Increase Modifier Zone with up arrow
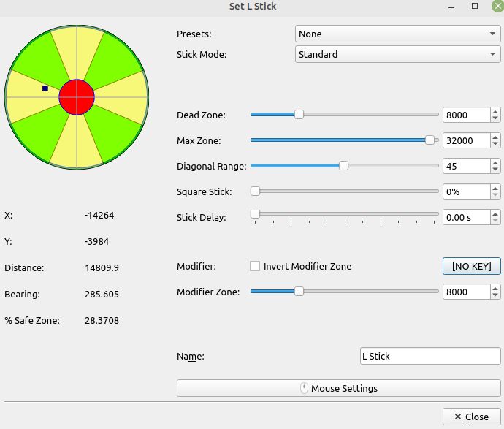504x429 pixels. click(x=495, y=289)
